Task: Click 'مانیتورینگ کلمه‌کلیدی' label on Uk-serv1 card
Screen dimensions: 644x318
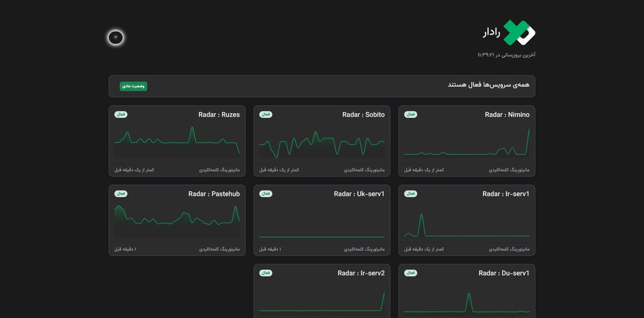Action: click(x=364, y=249)
